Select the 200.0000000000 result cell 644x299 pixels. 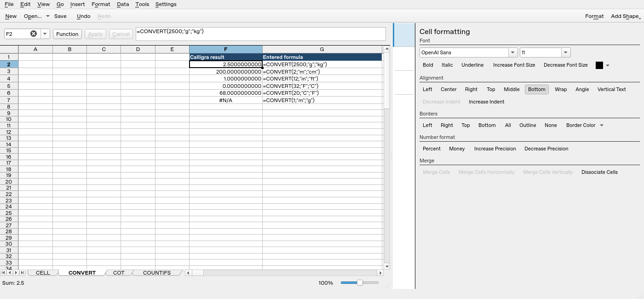[x=225, y=72]
